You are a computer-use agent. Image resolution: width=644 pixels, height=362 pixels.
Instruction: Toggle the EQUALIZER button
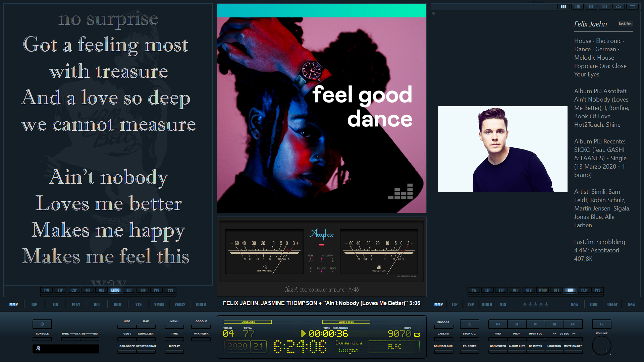click(x=146, y=339)
